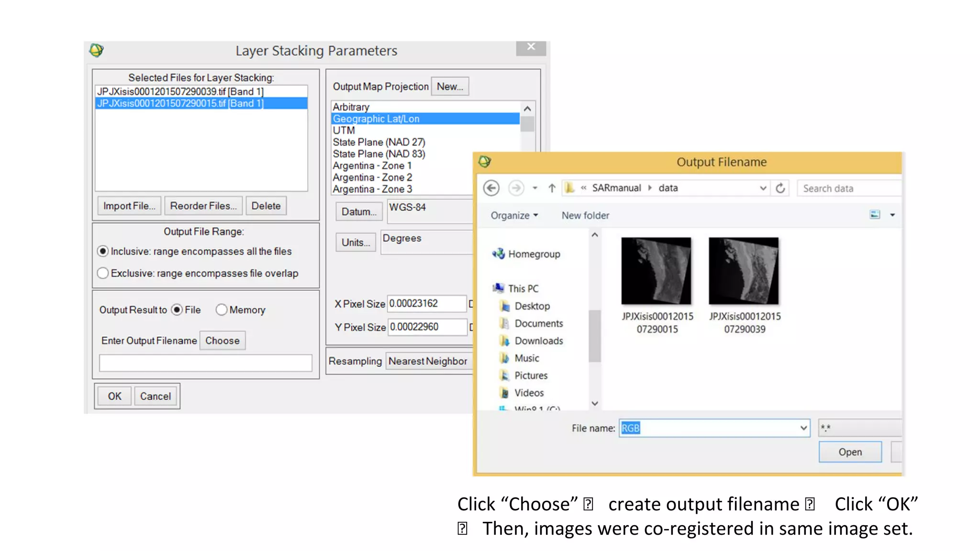
Task: Refresh the data folder listing
Action: click(780, 188)
